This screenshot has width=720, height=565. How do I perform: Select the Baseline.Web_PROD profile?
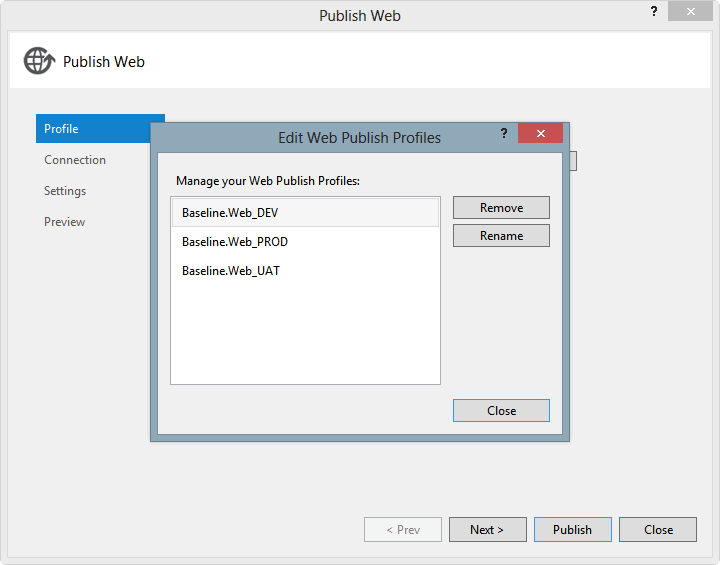[305, 242]
